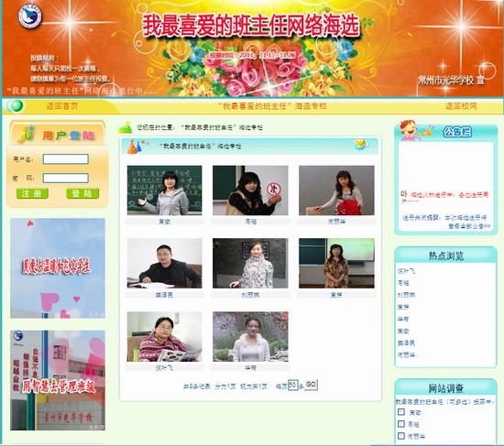This screenshot has width=504, height=446.
Task: Tick the third survey checkbox under 网站调查
Action: click(x=400, y=435)
